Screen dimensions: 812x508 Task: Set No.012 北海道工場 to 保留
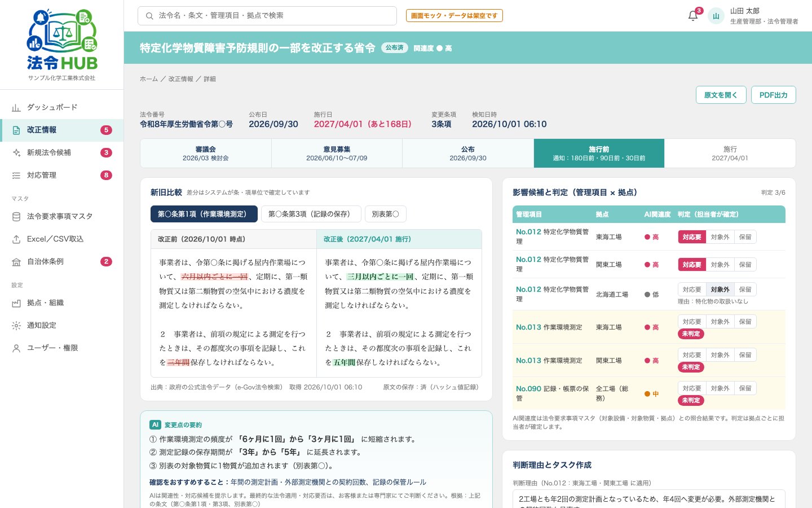[745, 290]
